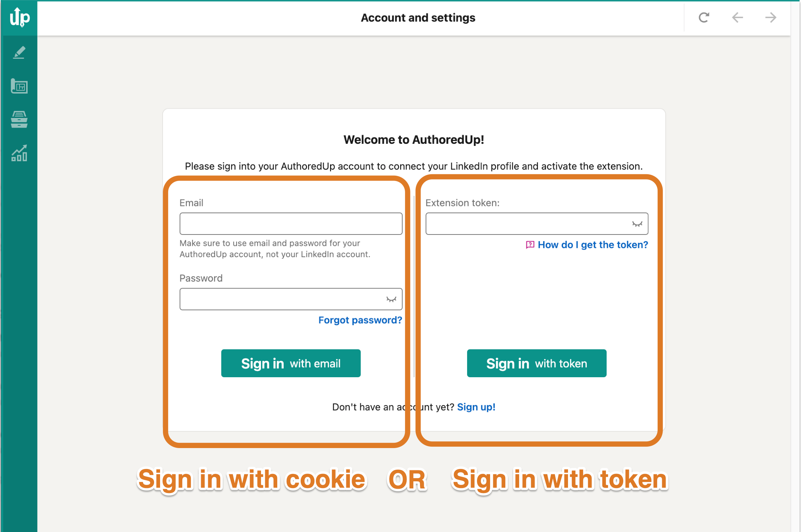Click the Password input field
The image size is (801, 532).
tap(291, 299)
